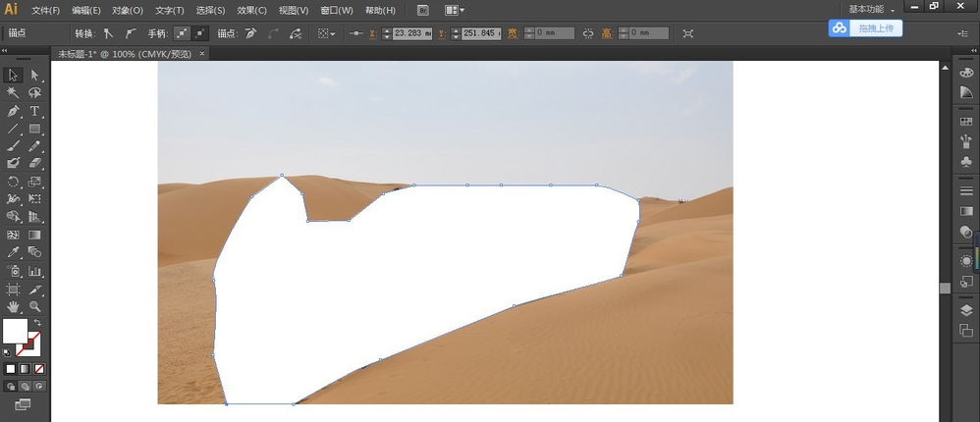The image size is (980, 422).
Task: Set paint mode to None
Action: pos(39,369)
